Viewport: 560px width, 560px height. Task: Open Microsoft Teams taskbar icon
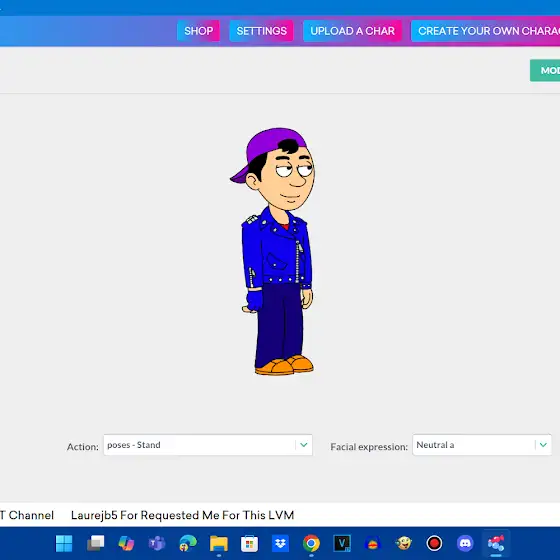point(157,543)
